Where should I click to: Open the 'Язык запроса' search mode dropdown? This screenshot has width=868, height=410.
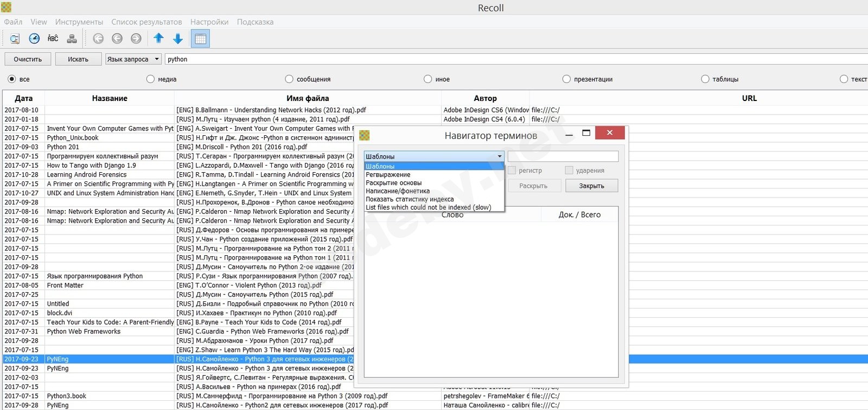[x=133, y=59]
